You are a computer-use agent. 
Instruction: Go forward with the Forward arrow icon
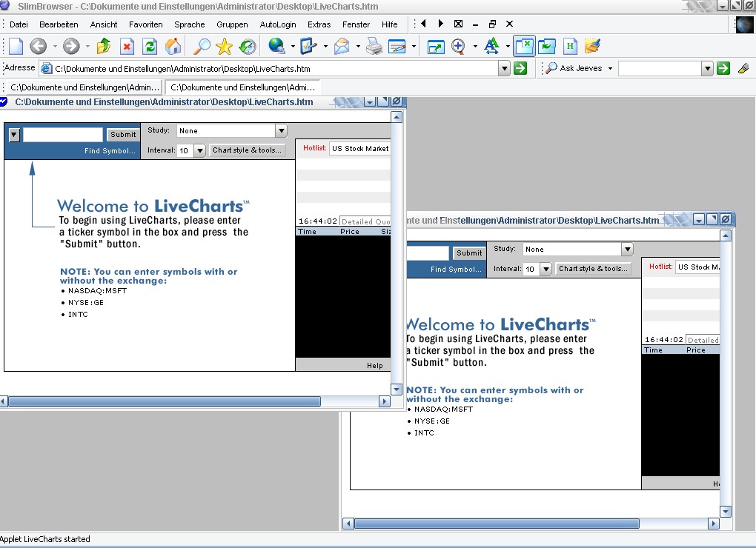pyautogui.click(x=71, y=46)
